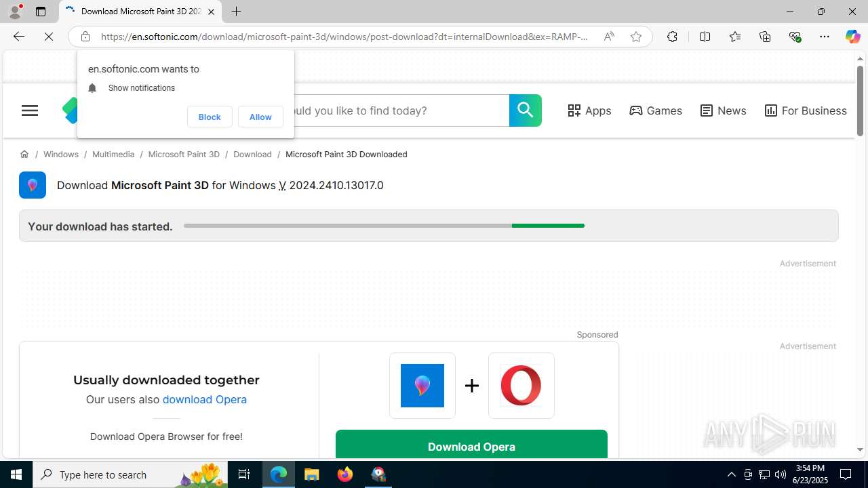868x488 pixels.
Task: Toggle Split screen view
Action: (705, 37)
